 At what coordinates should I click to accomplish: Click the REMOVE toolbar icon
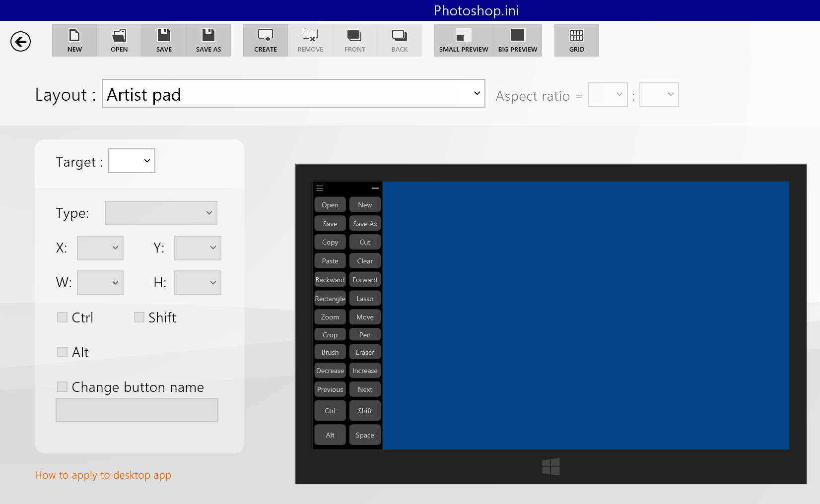[310, 40]
